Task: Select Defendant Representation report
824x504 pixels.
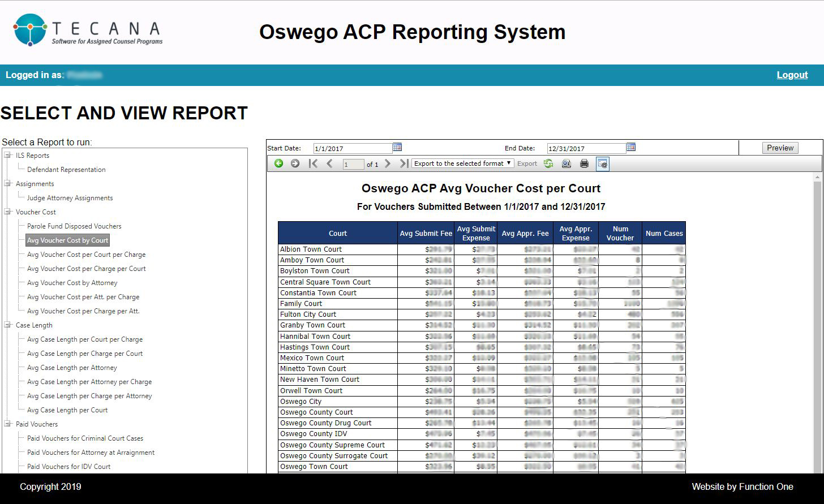Action: point(66,169)
